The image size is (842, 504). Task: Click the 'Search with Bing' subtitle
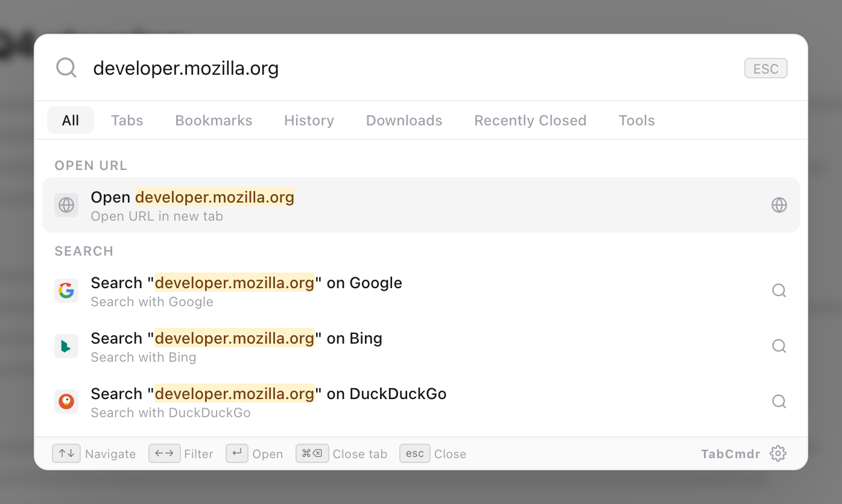click(x=144, y=358)
